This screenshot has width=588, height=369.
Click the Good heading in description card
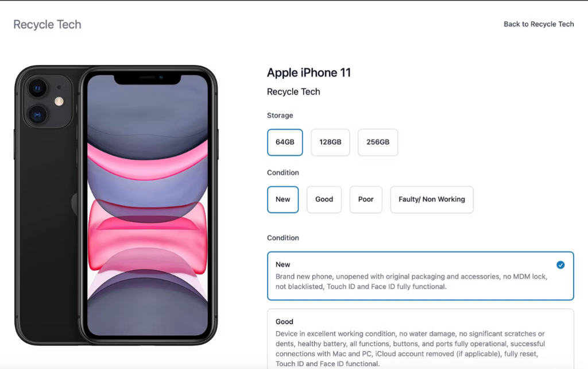click(284, 322)
